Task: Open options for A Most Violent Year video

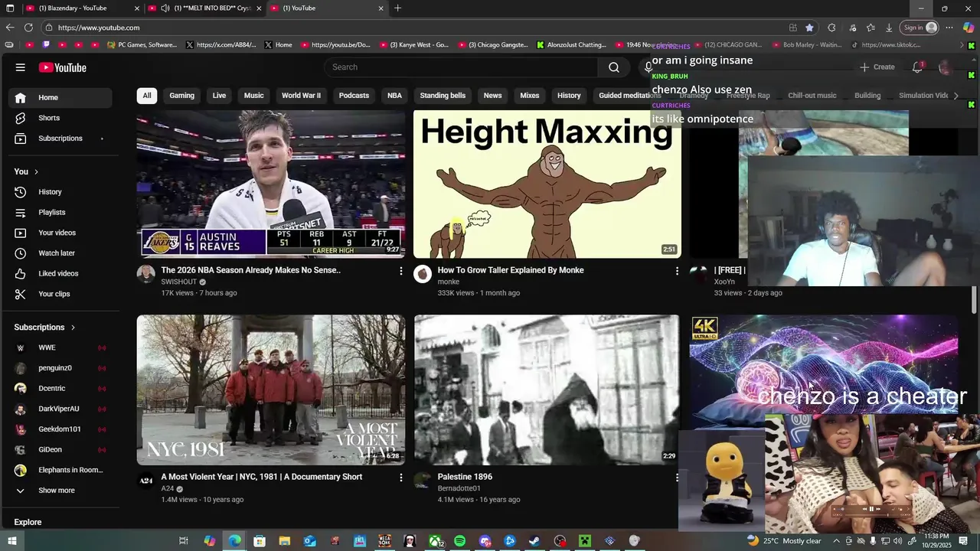Action: click(x=400, y=478)
